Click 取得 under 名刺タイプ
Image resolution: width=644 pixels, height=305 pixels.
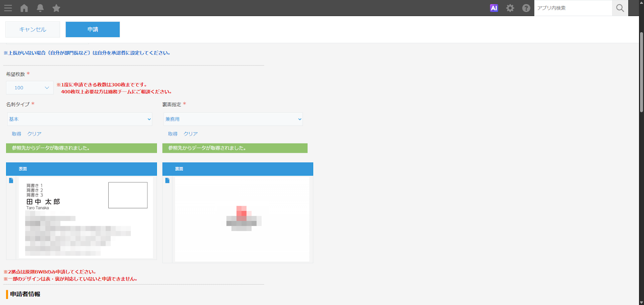pos(17,134)
